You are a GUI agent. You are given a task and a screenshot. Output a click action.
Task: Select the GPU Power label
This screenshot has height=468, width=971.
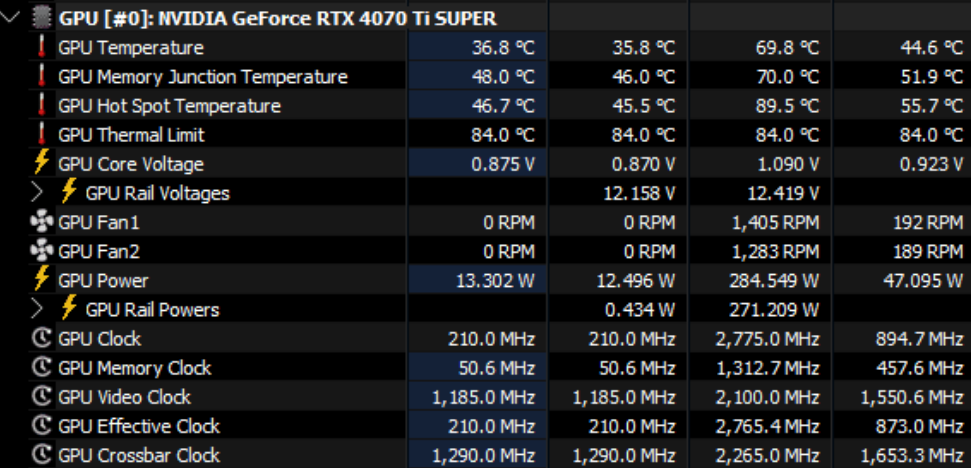[x=103, y=280]
